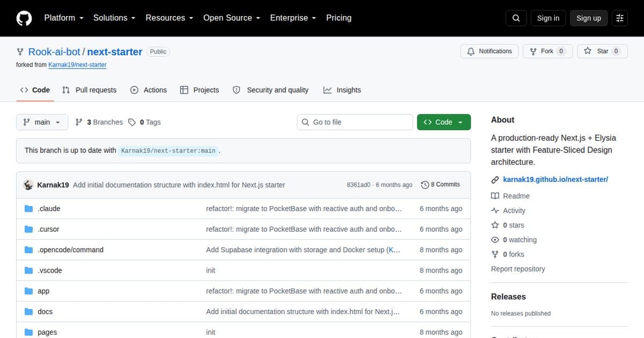
Task: Open the Releases heading link
Action: coord(508,297)
